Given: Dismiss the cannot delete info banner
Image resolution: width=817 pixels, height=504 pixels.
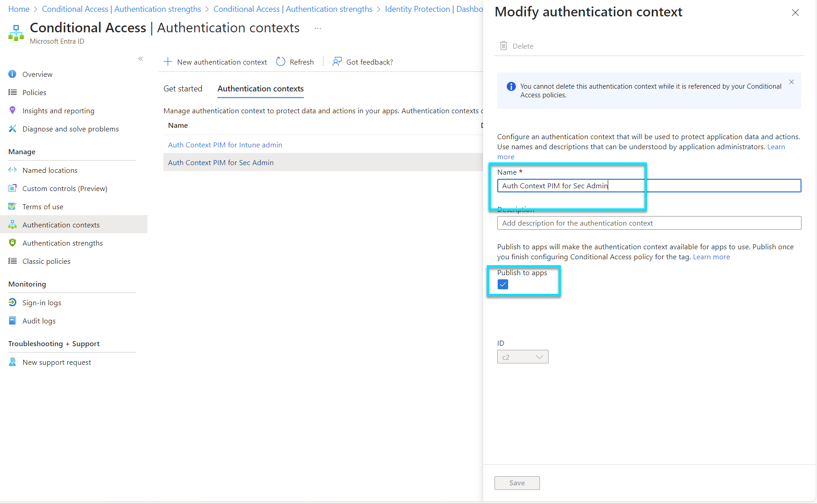Looking at the screenshot, I should 792,82.
